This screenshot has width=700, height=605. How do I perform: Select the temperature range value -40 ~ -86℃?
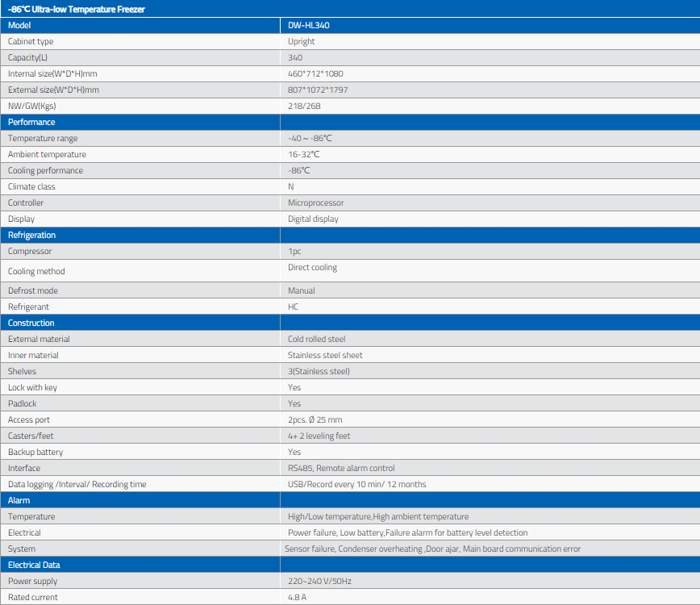coord(310,138)
